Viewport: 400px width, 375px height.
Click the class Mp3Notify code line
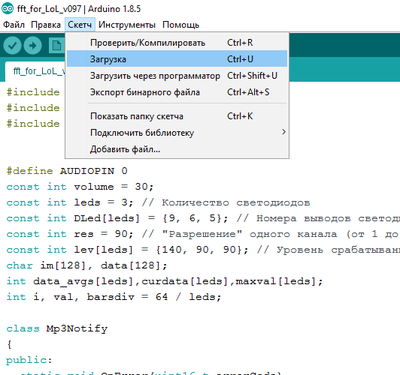tap(57, 329)
